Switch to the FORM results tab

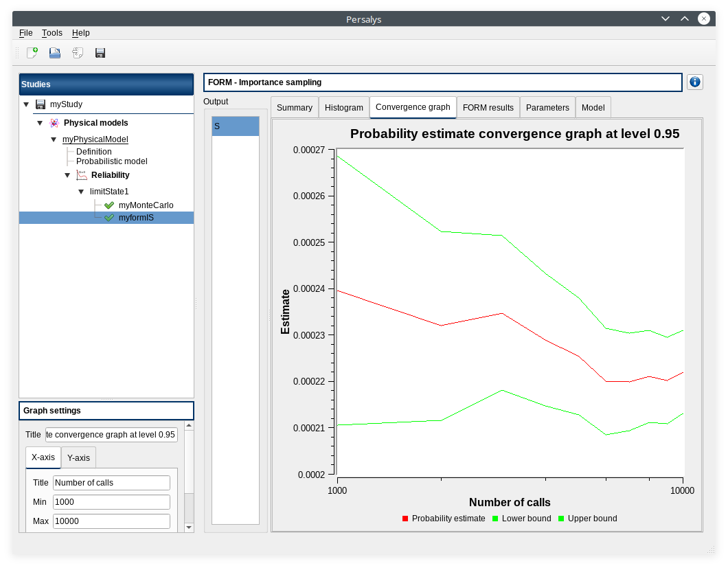[488, 108]
